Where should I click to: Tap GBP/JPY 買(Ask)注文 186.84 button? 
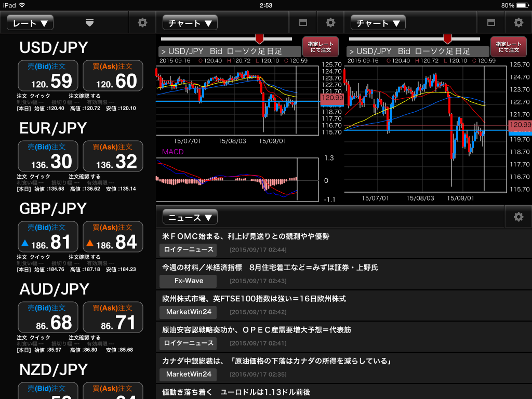click(x=113, y=237)
